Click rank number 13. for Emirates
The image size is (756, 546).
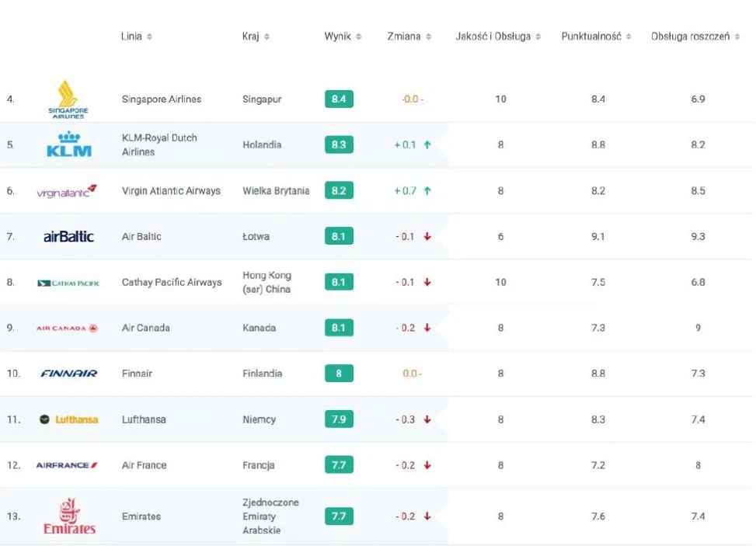tap(13, 516)
